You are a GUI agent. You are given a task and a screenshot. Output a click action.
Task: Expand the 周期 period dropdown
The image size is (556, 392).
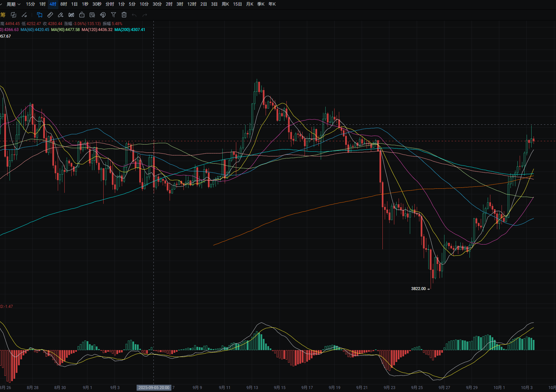13,4
